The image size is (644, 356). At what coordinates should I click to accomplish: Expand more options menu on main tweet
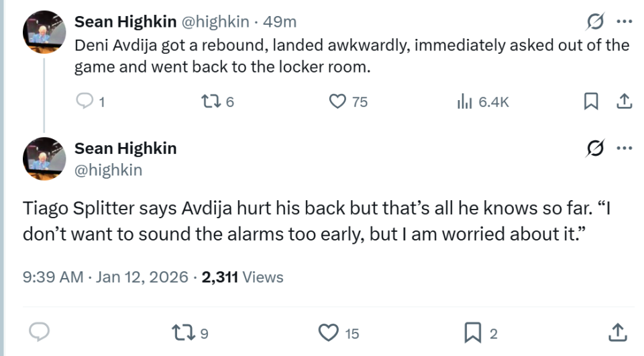click(x=624, y=148)
